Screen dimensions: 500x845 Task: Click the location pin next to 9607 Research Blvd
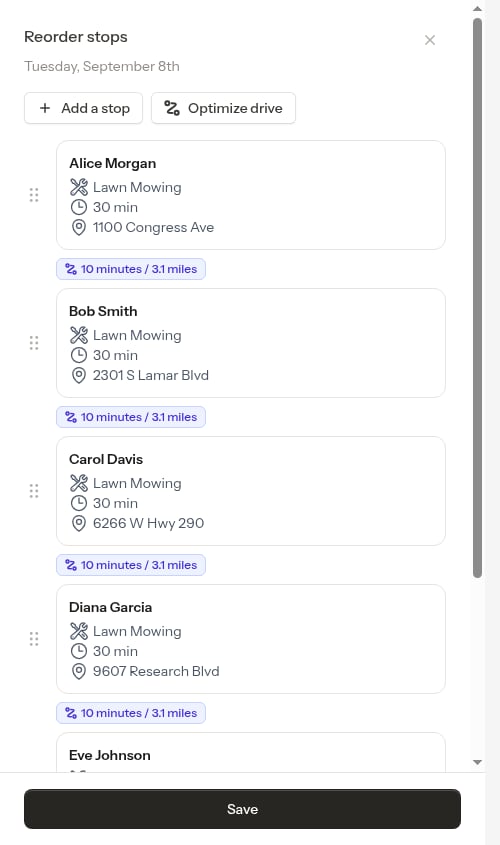pyautogui.click(x=79, y=671)
